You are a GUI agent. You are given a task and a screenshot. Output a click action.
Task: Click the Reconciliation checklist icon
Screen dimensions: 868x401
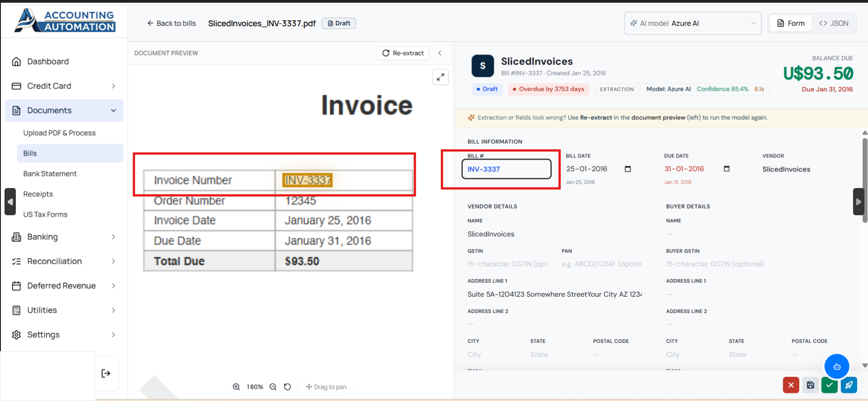(x=16, y=261)
